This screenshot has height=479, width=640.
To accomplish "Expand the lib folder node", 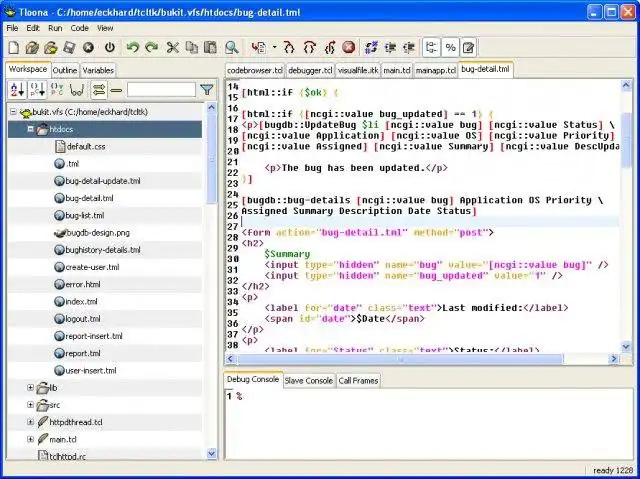I will coord(31,387).
